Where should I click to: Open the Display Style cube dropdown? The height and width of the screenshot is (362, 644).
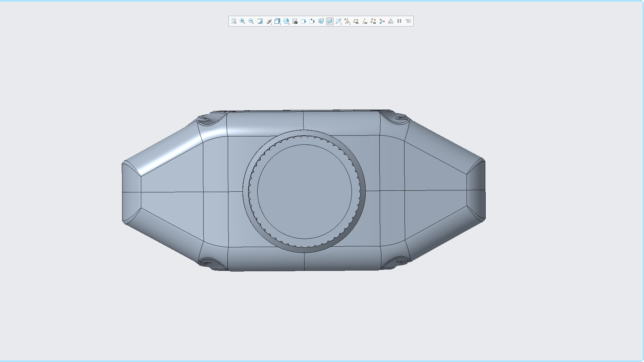[277, 21]
